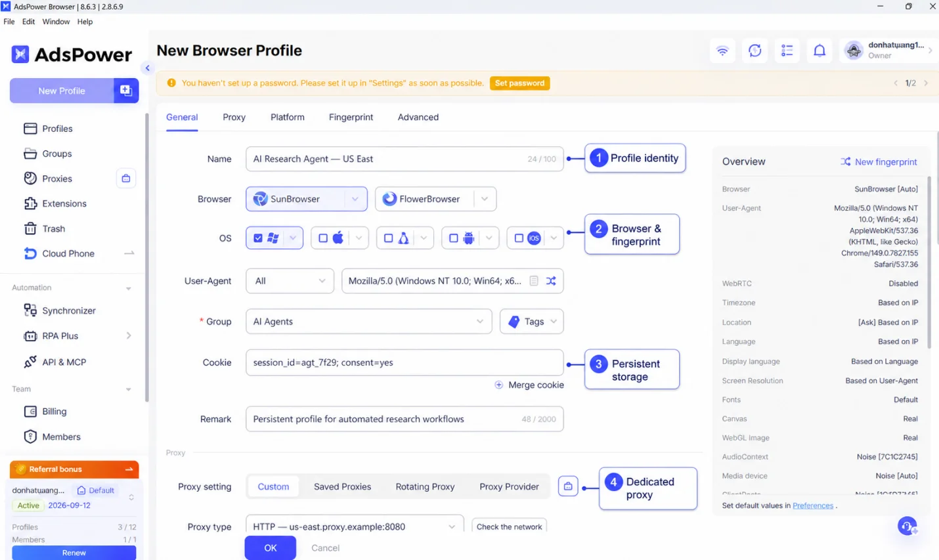Click the Cancel button
Image resolution: width=939 pixels, height=560 pixels.
pyautogui.click(x=325, y=548)
